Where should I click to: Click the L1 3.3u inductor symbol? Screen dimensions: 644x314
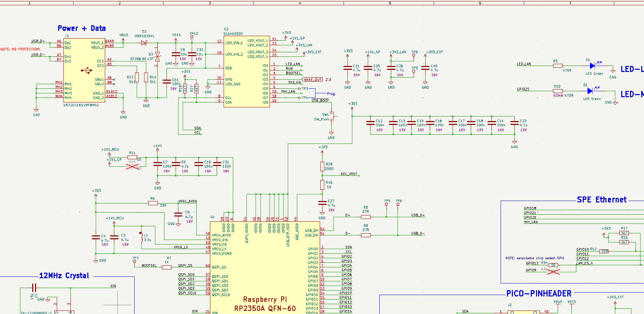point(142,238)
